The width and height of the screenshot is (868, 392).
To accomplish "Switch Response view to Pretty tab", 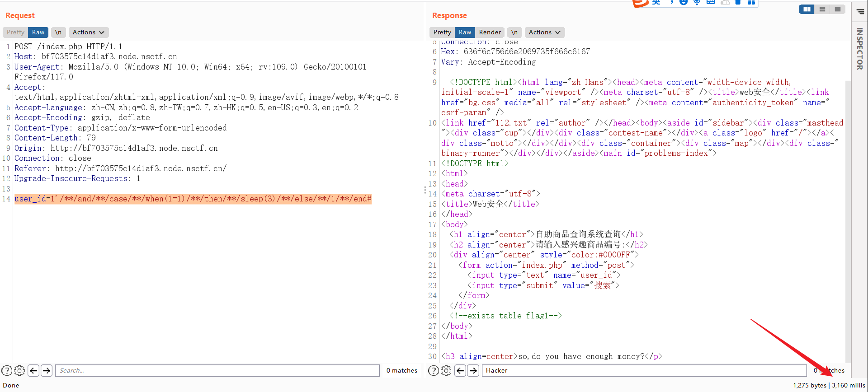I will [442, 32].
